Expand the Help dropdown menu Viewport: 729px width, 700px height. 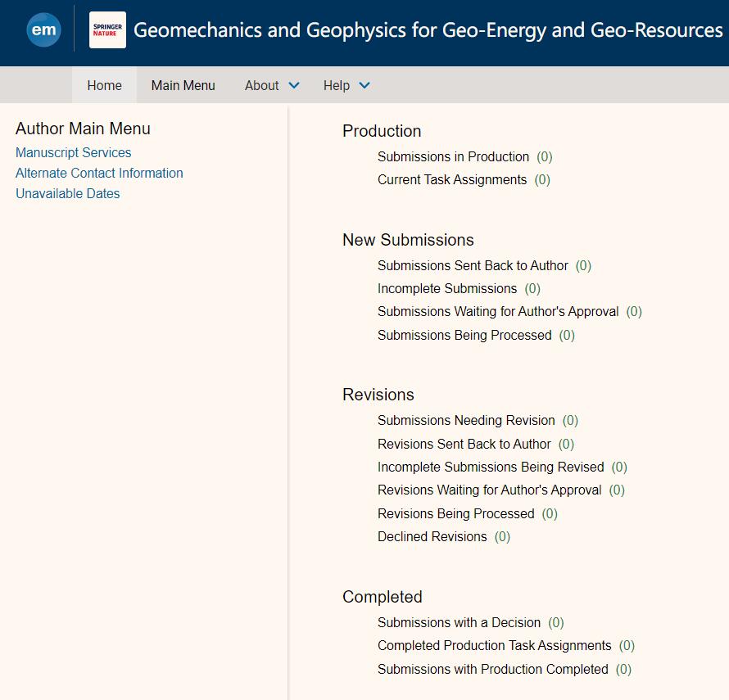(346, 86)
